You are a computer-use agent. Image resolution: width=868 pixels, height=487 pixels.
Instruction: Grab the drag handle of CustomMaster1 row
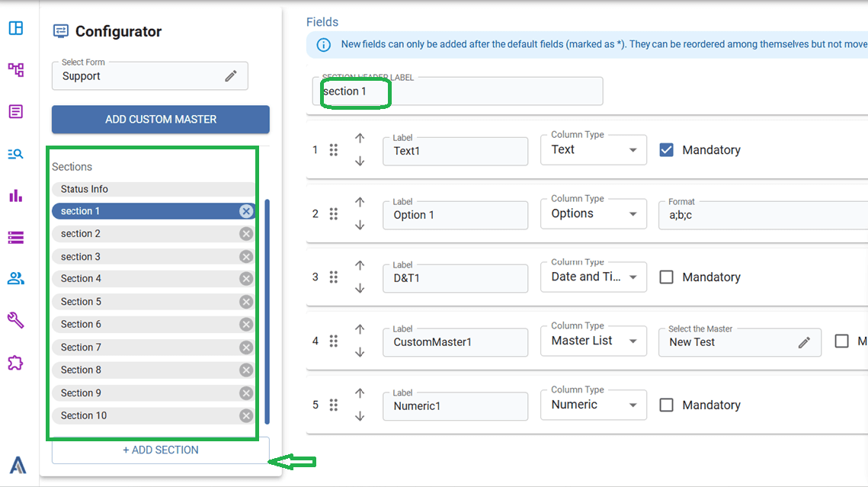pos(333,341)
